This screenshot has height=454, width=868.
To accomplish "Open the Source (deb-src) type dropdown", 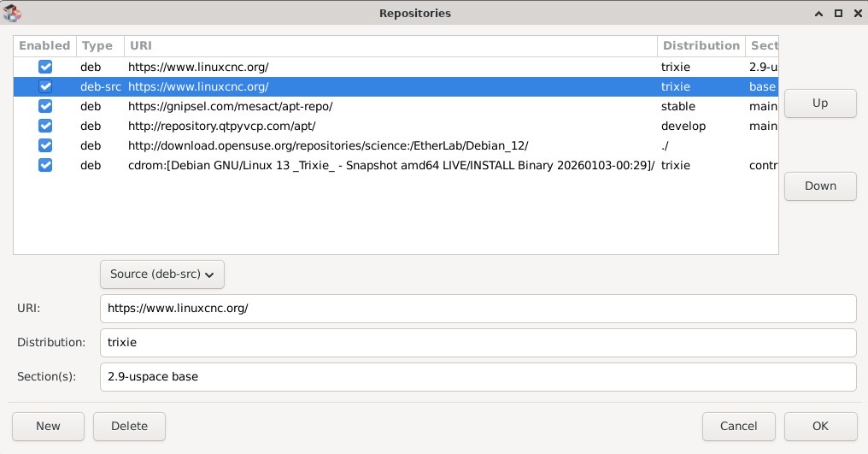I will tap(162, 274).
